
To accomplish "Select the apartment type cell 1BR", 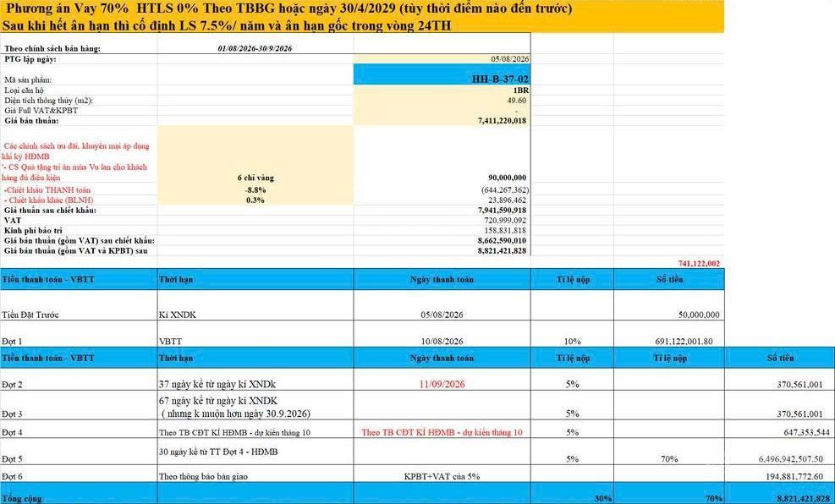I will [442, 90].
